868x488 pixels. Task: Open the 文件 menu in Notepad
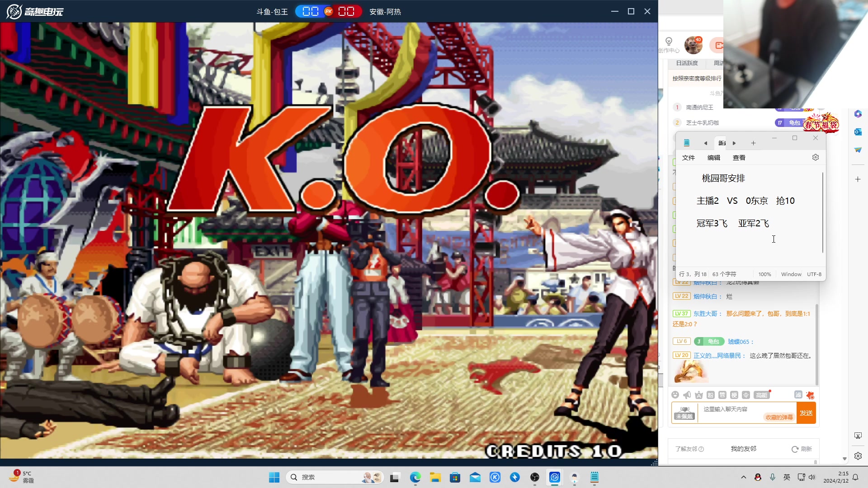click(688, 158)
